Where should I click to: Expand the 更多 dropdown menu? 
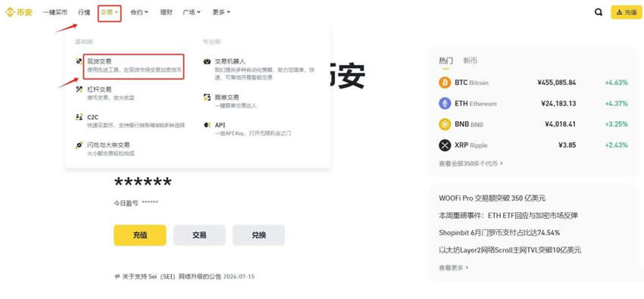221,12
